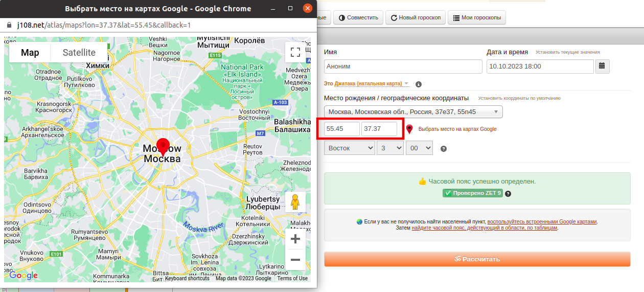Open the timezone hours dropdown showing 3
644x292 pixels.
390,148
